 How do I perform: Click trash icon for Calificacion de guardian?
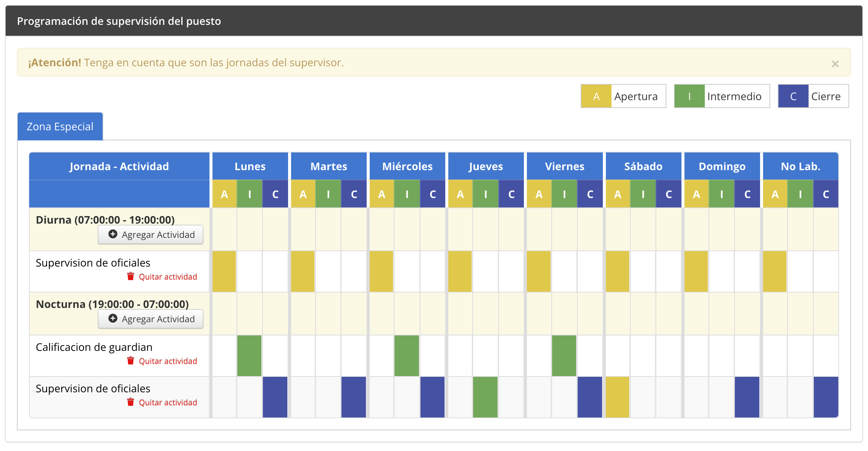point(131,361)
